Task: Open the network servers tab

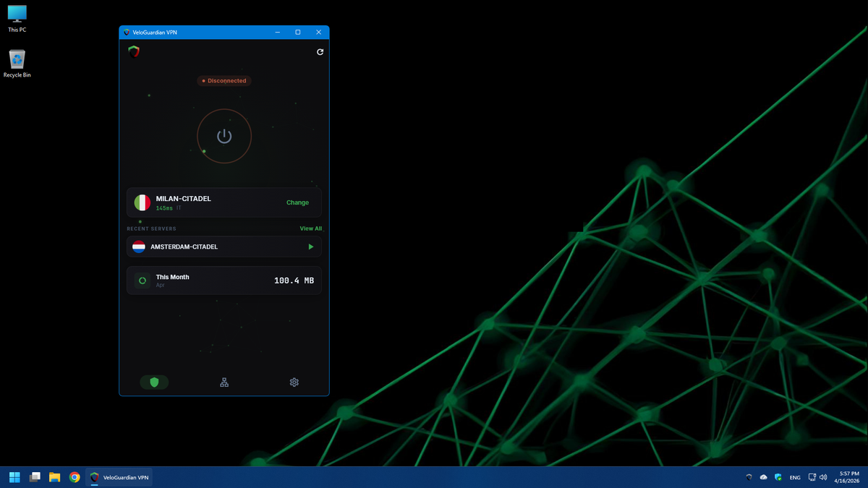Action: pos(224,382)
